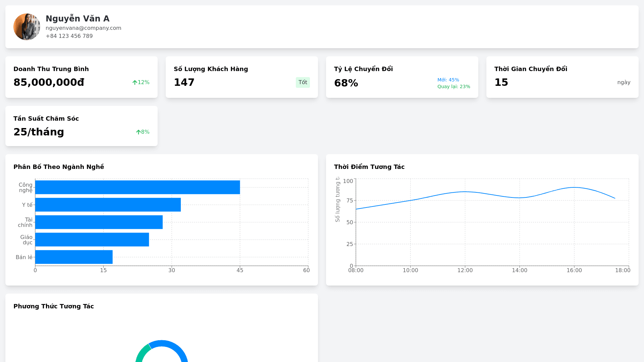Click the Công nghệ bar in the chart
644x362 pixels.
[x=138, y=187]
